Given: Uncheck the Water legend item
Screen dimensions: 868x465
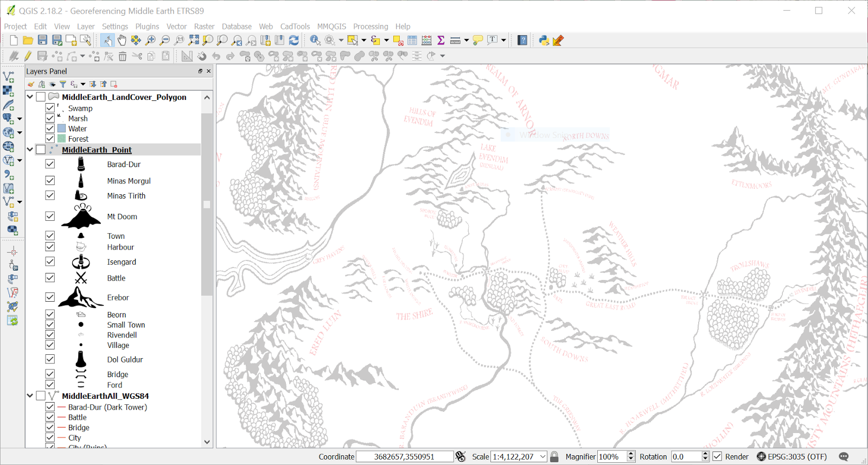Looking at the screenshot, I should point(50,129).
